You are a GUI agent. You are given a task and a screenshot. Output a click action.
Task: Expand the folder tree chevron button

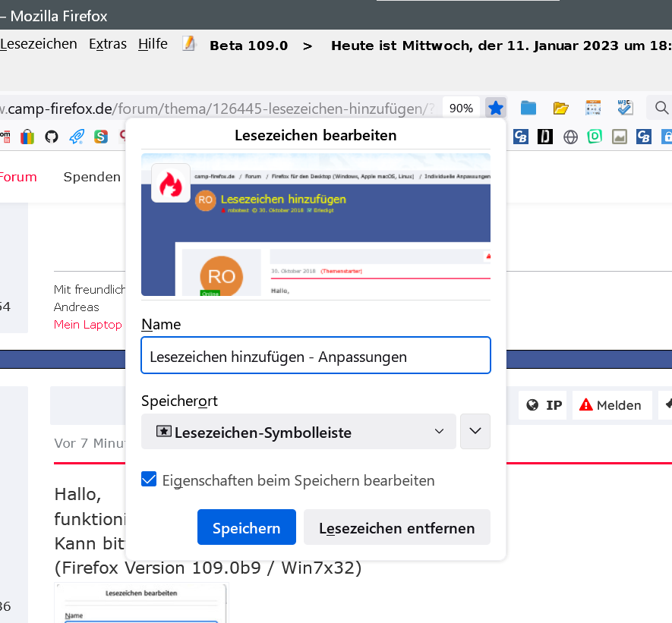475,431
